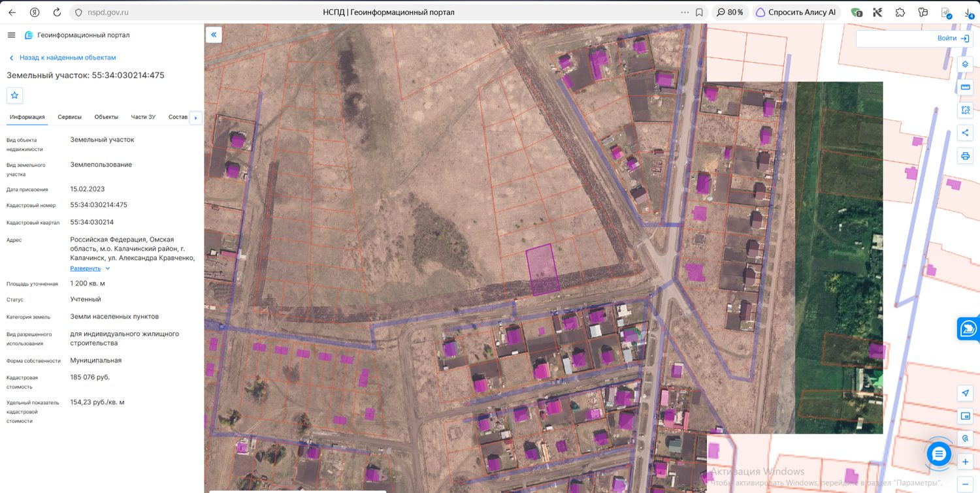
Task: Open the map layers panel
Action: point(965,65)
